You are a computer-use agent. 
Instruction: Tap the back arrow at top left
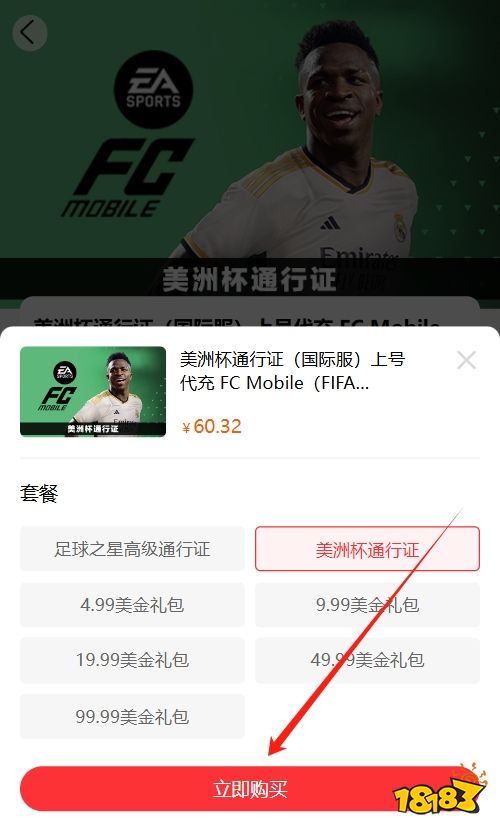coord(29,33)
